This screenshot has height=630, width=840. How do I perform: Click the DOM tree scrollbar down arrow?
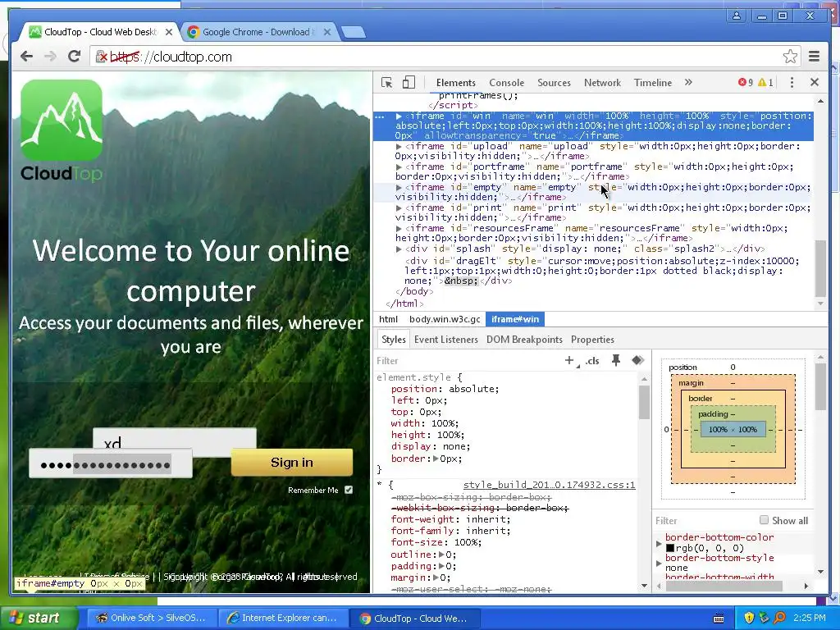click(x=820, y=304)
